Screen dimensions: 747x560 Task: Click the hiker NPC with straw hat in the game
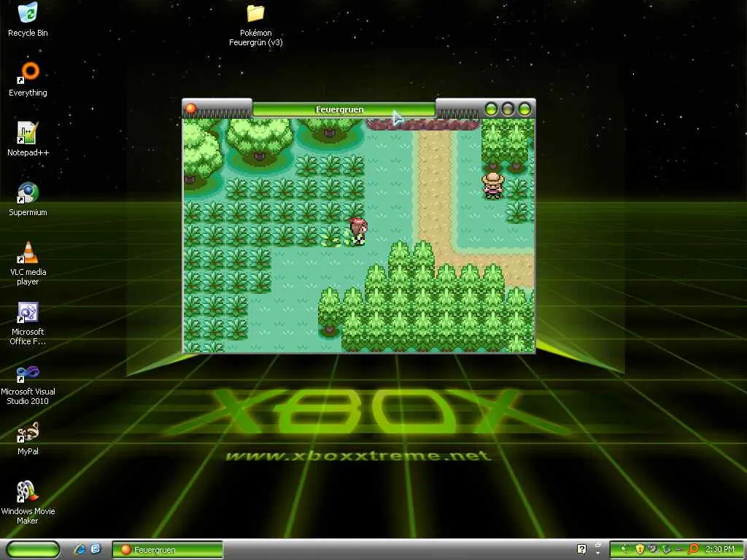[493, 186]
